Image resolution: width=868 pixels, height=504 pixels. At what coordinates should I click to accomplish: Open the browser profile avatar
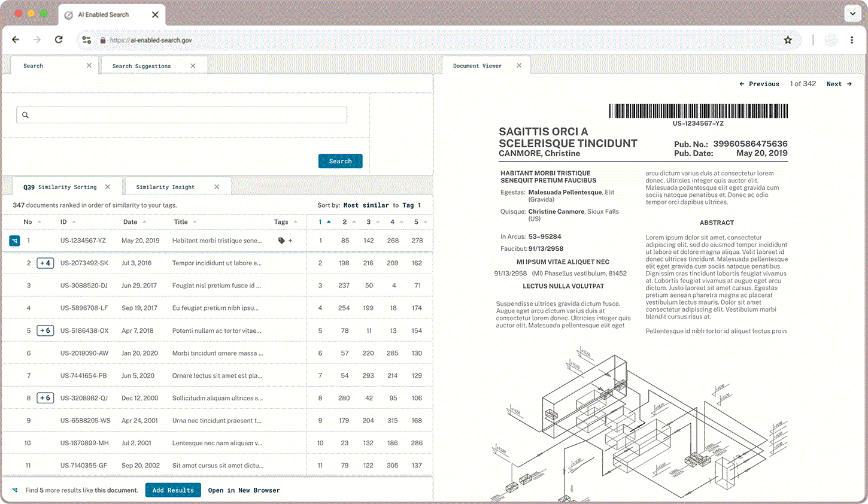pos(831,40)
